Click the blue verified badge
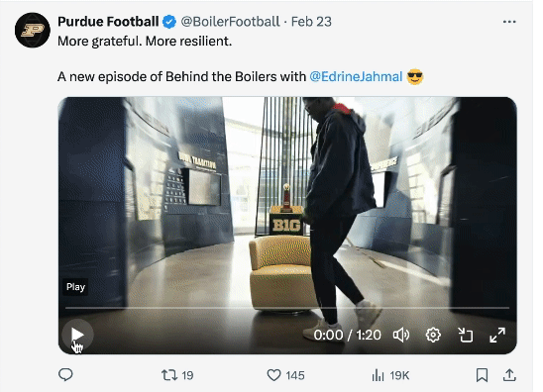 (x=169, y=22)
